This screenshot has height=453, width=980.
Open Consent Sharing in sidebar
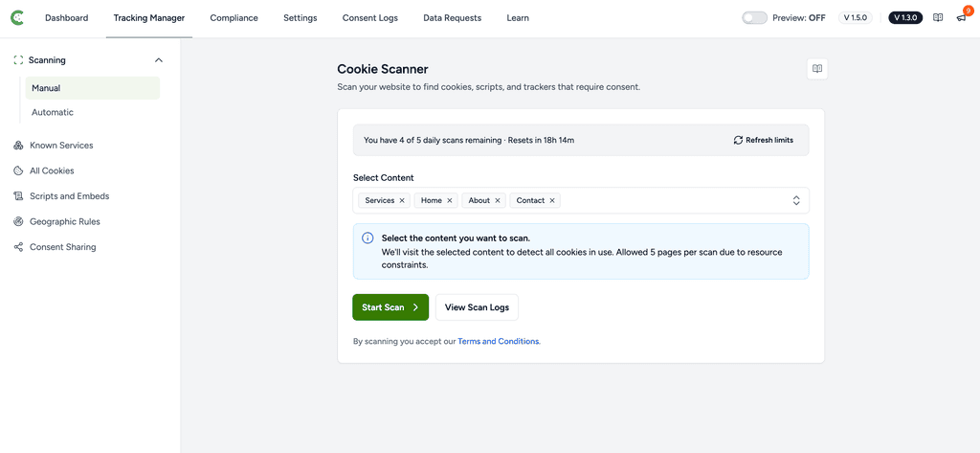[63, 247]
